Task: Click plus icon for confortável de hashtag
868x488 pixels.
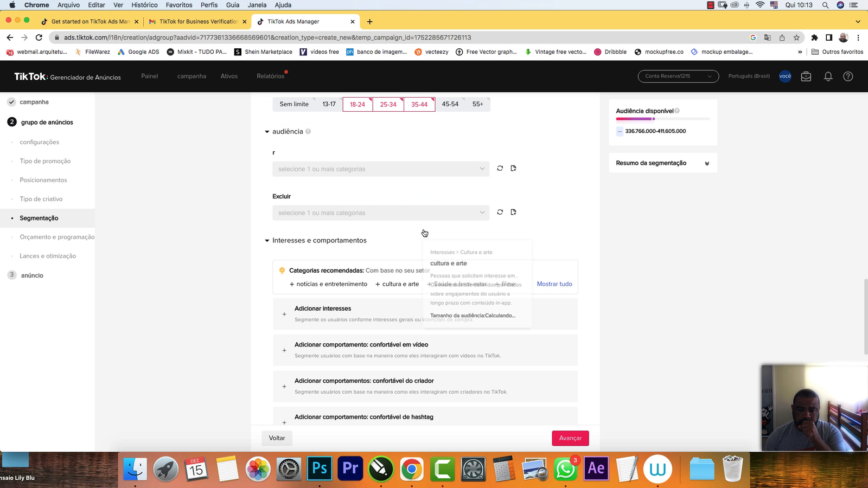Action: [x=284, y=422]
